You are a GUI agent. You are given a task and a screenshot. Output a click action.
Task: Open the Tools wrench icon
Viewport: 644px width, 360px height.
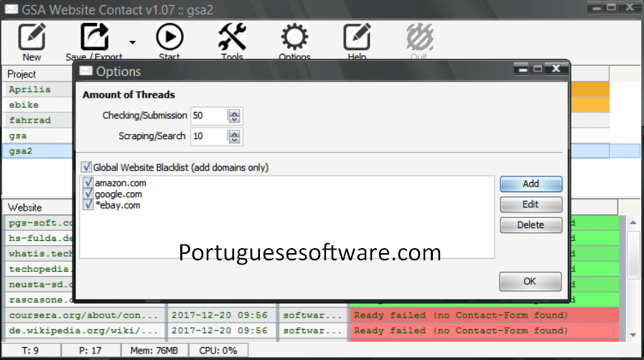(x=232, y=37)
